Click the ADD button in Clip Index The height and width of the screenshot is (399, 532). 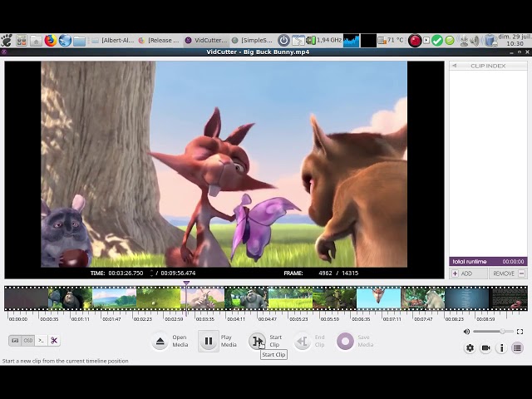469,273
